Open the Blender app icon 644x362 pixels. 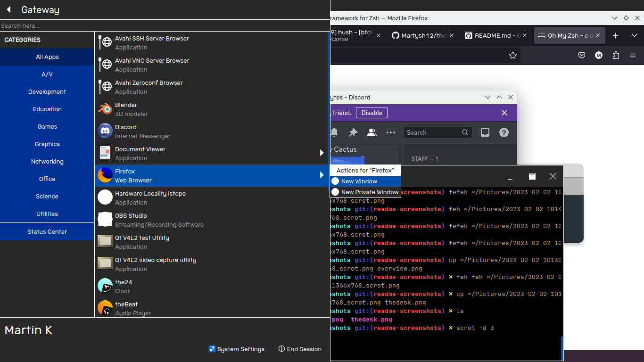pyautogui.click(x=105, y=109)
